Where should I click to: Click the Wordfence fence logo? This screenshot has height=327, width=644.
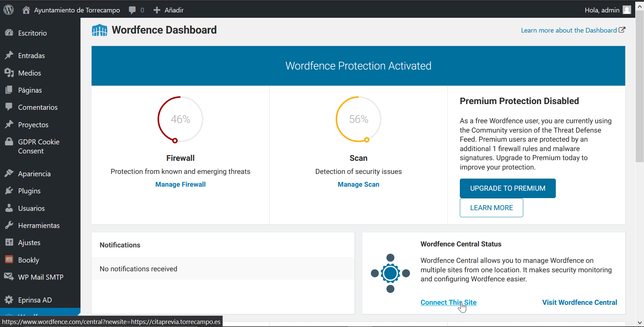pyautogui.click(x=100, y=30)
